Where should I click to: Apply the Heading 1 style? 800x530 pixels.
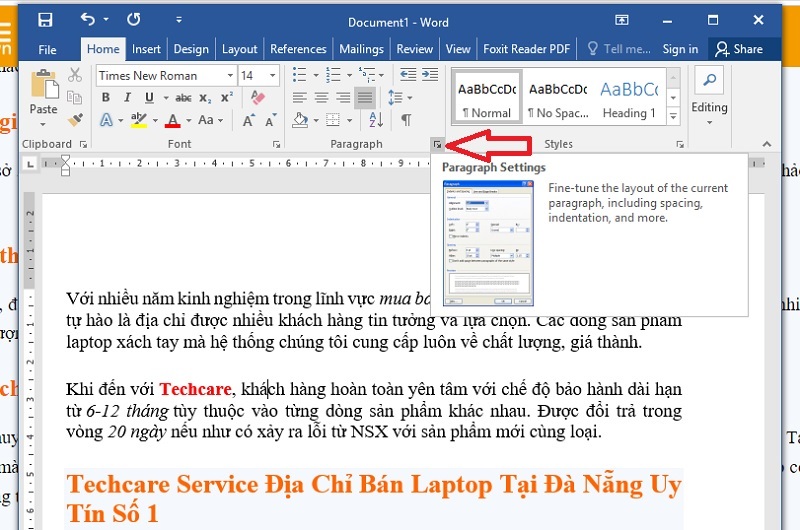[629, 97]
